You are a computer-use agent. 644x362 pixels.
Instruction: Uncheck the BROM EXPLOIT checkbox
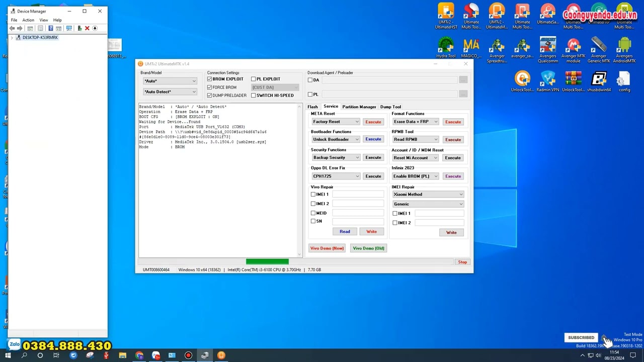210,79
